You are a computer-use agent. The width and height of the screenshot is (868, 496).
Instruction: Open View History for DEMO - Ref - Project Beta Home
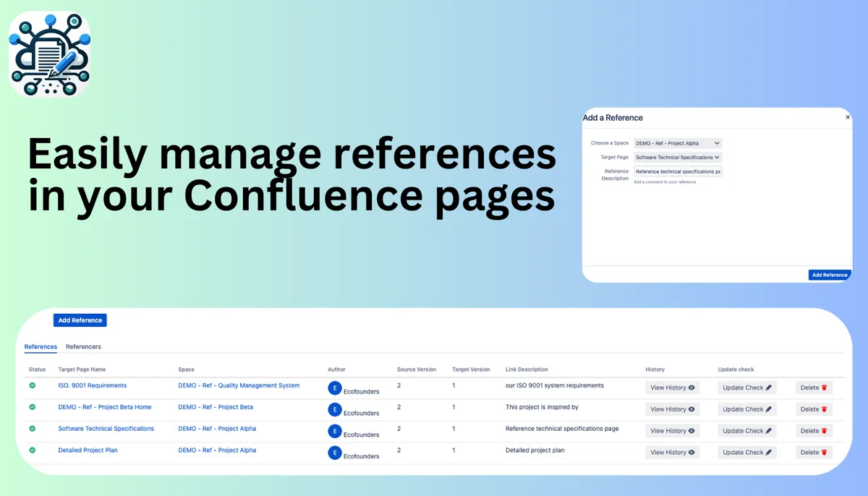tap(673, 409)
